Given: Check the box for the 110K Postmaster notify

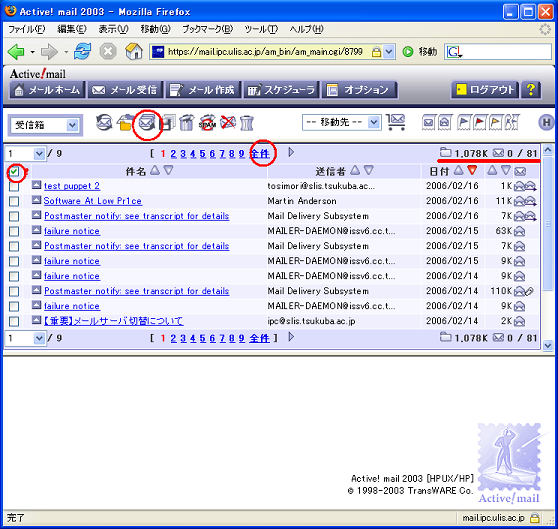Looking at the screenshot, I should coord(14,292).
